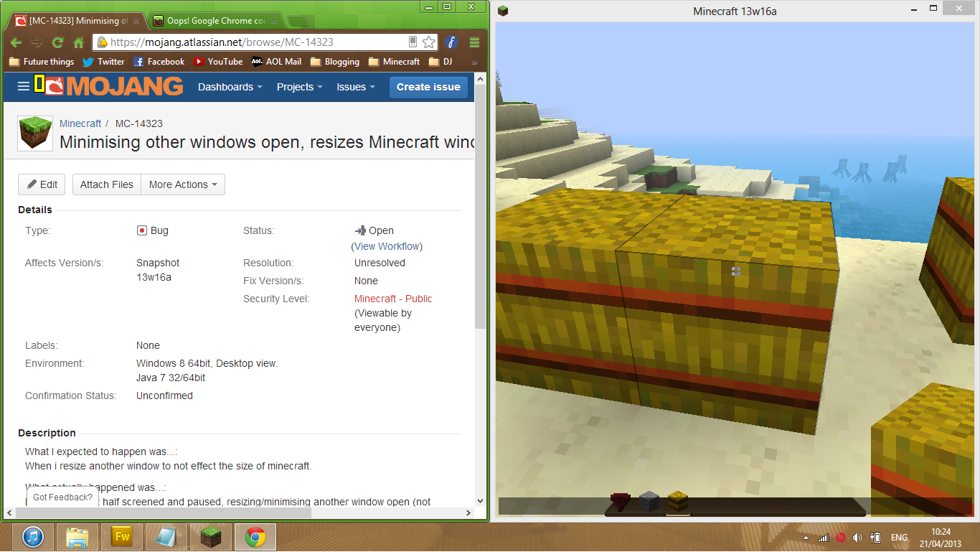980x552 pixels.
Task: Launch iTunes from the taskbar
Action: pos(34,537)
